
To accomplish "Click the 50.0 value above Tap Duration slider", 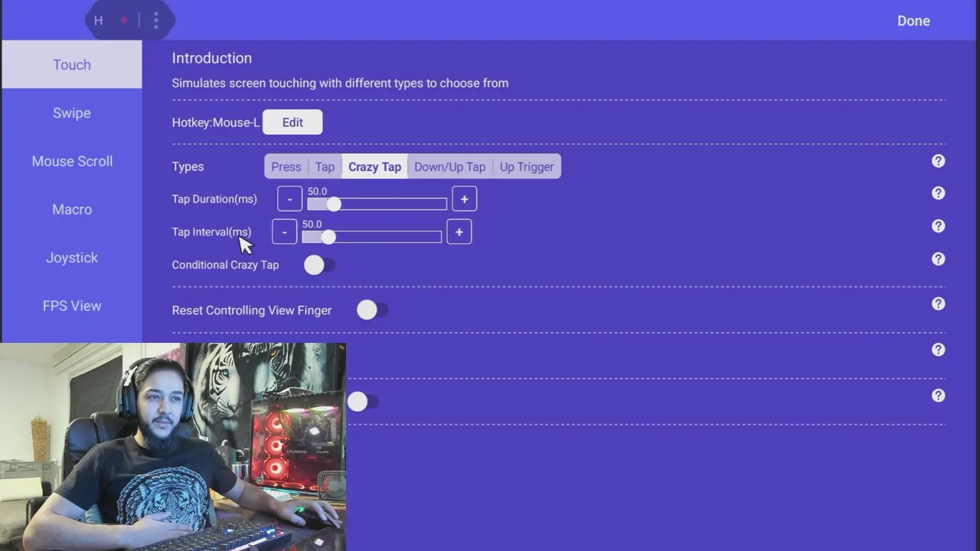I will pyautogui.click(x=317, y=191).
